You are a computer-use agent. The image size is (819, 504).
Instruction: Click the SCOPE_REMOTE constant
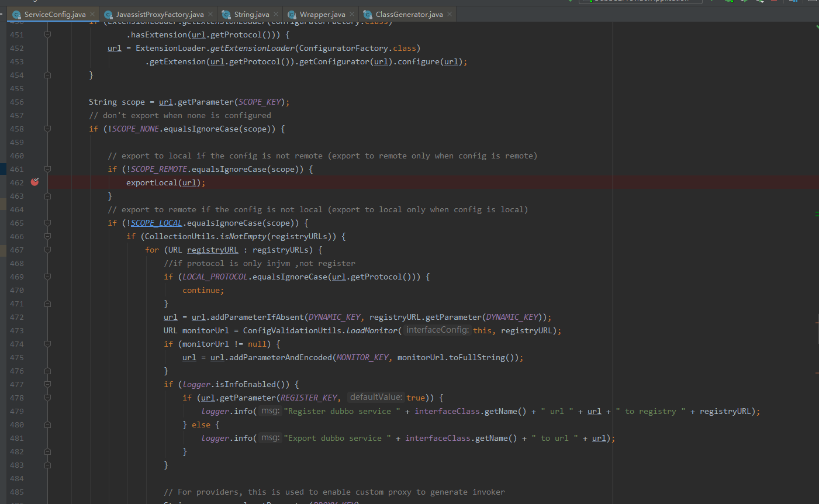pyautogui.click(x=159, y=169)
